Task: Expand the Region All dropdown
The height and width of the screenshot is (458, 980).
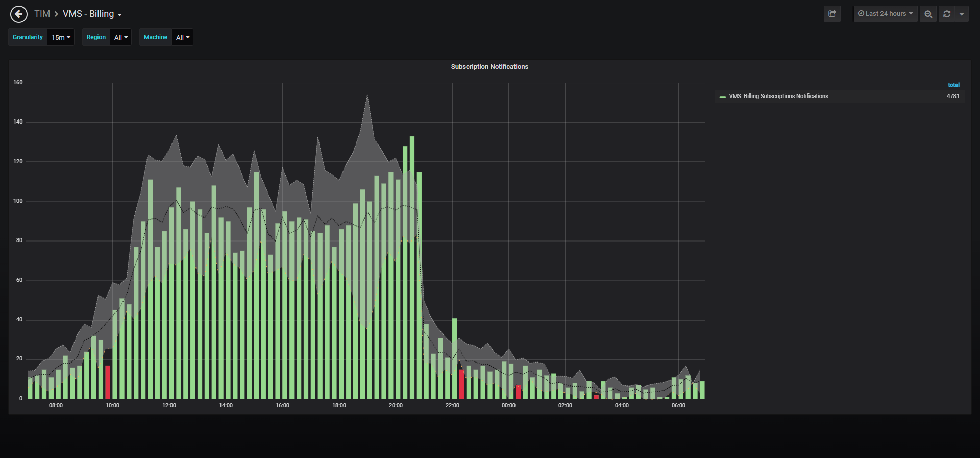Action: tap(121, 37)
